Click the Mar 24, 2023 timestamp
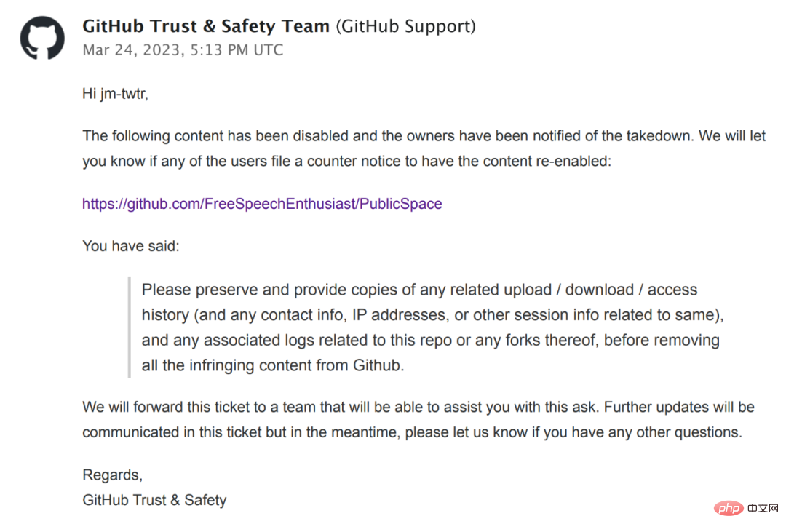Screen dimensions: 786x532 (183, 50)
